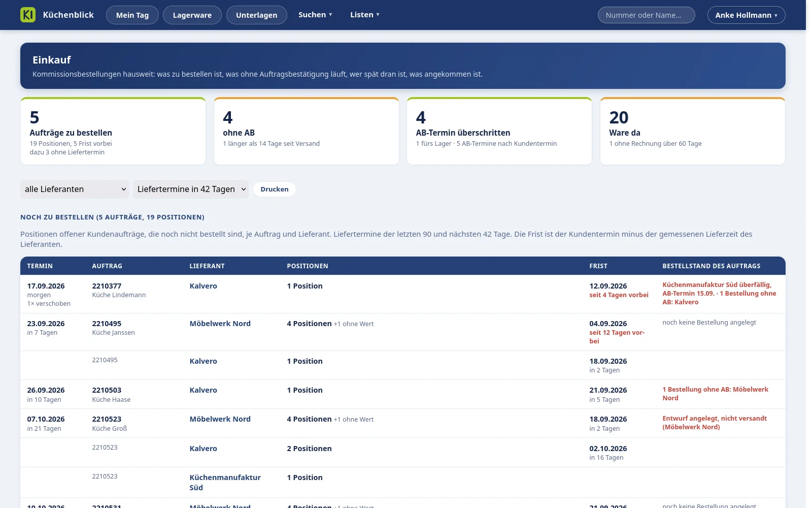Screen dimensions: 812x508
Task: Click the FRIST column header
Action: click(x=598, y=266)
